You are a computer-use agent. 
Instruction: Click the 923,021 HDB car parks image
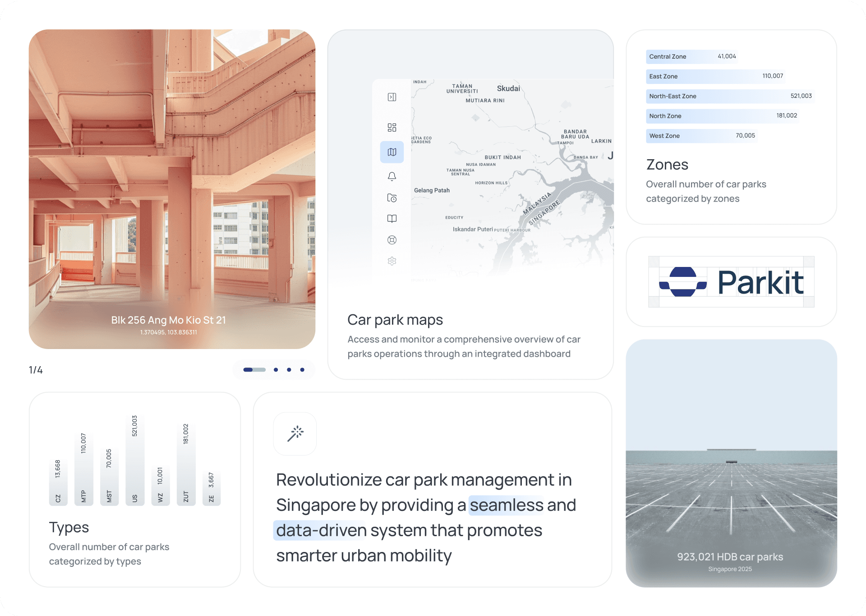point(731,463)
